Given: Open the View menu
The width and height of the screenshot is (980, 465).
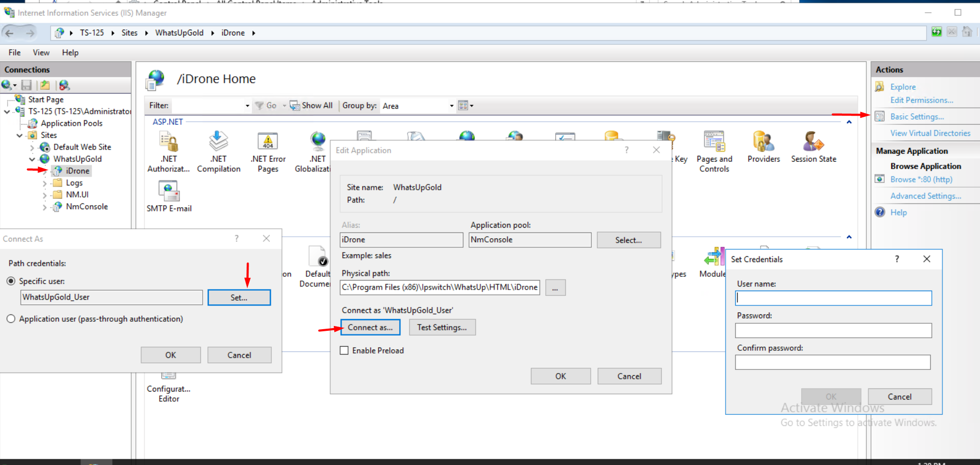Looking at the screenshot, I should click(41, 52).
